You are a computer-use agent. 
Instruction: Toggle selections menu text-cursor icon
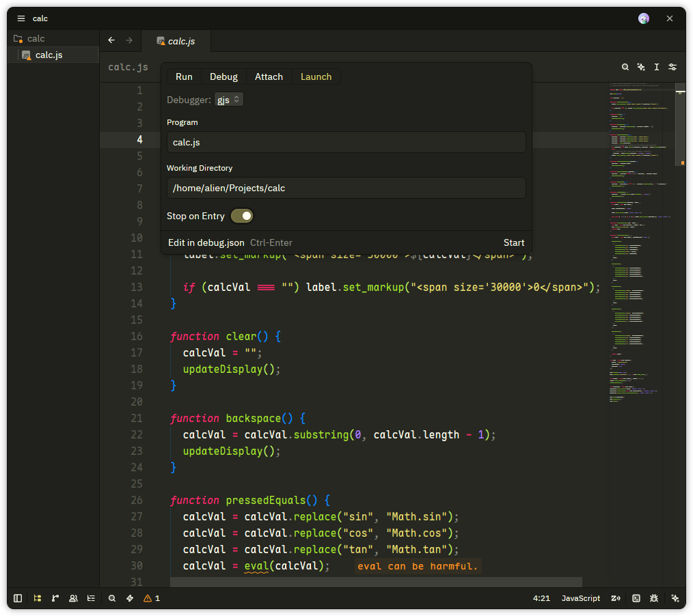point(657,67)
